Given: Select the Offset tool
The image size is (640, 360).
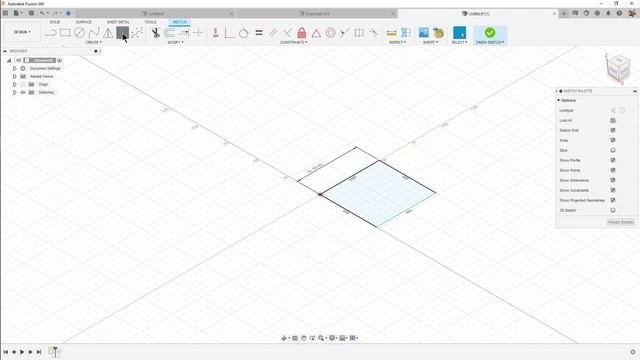Looking at the screenshot, I should [170, 33].
